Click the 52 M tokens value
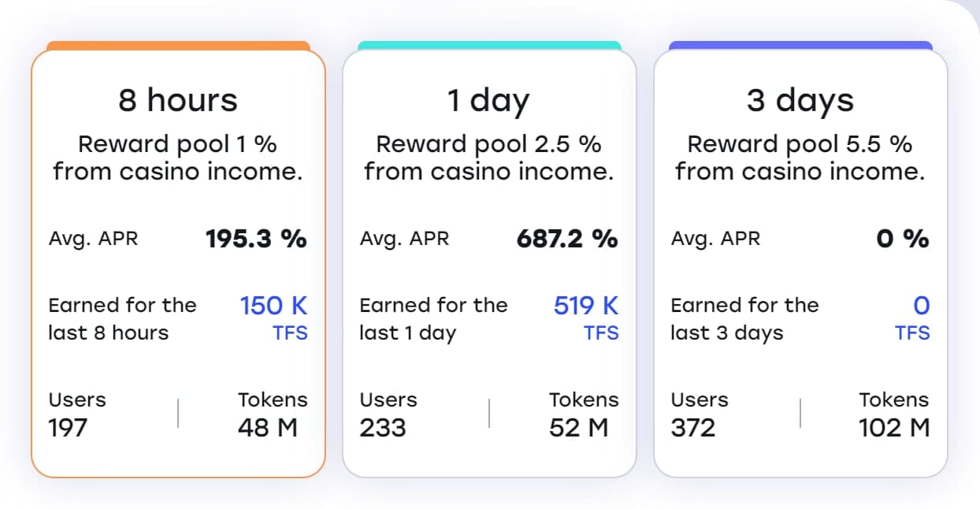Screen dimensions: 980x509 (x=579, y=428)
